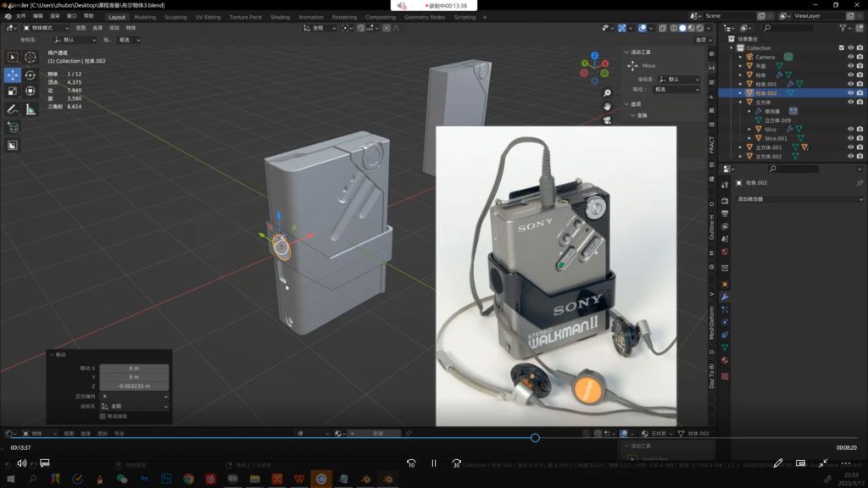Pause the video playback
The image size is (868, 488).
pyautogui.click(x=433, y=463)
